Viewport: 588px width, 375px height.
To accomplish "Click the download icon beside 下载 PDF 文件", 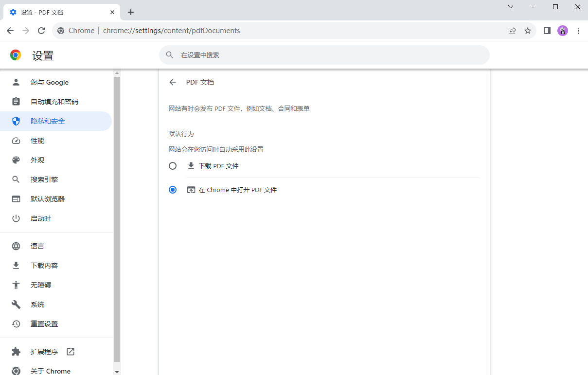I will tap(191, 166).
